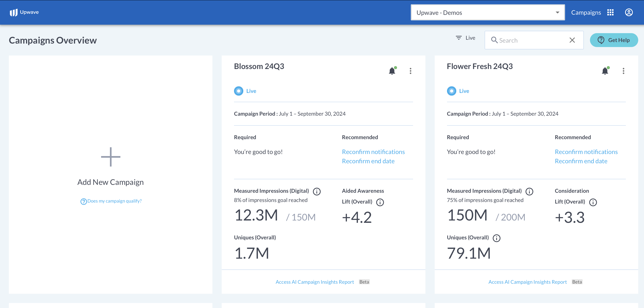The width and height of the screenshot is (644, 308).
Task: Click Live status icon on Blossom 24Q3
Action: pos(238,91)
